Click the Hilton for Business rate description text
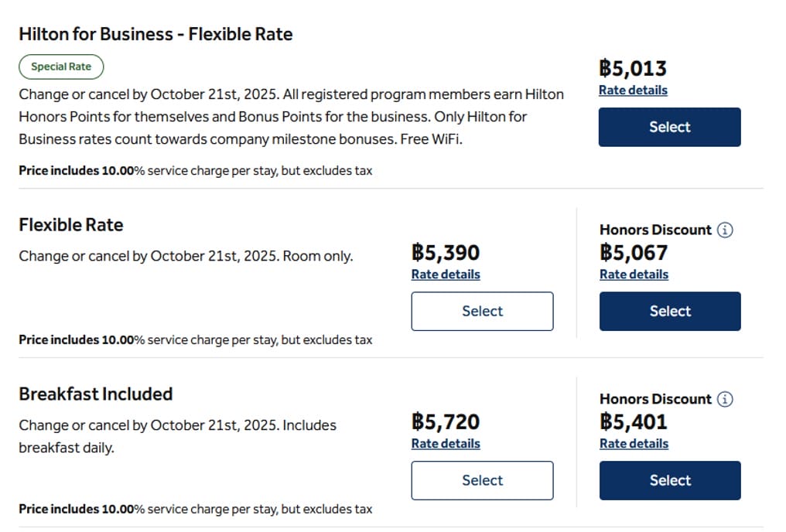Screen dimensions: 786x532 point(291,117)
